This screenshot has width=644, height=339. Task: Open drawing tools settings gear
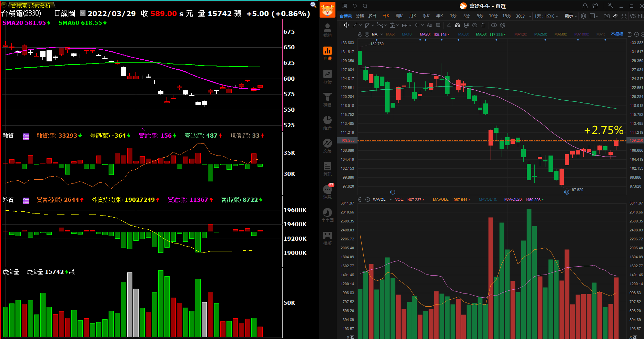pos(503,25)
